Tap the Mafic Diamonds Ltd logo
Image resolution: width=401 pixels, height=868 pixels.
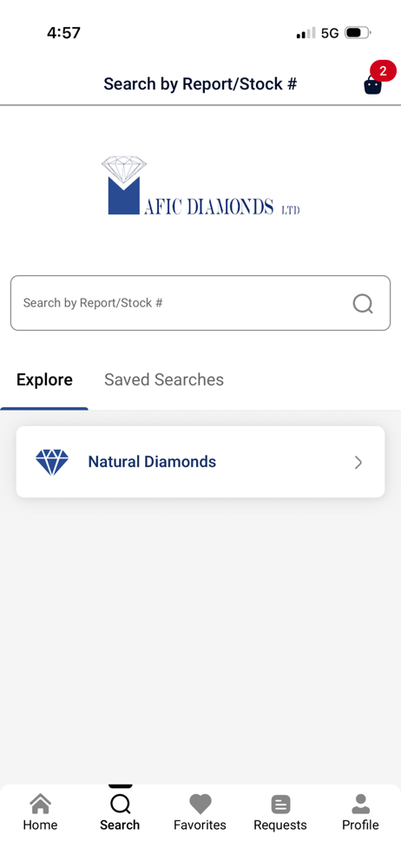(x=200, y=186)
